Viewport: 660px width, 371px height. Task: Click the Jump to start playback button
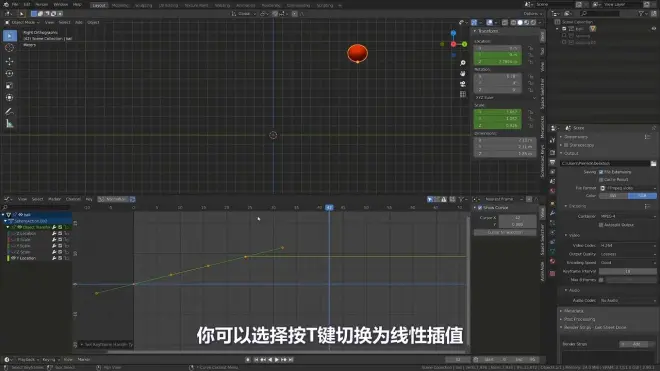[x=255, y=360]
